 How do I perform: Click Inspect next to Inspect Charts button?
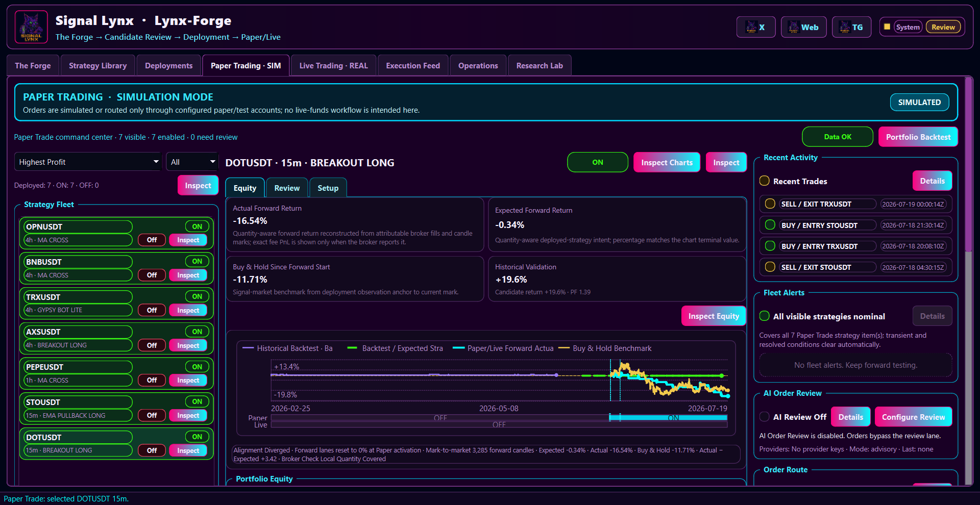[x=726, y=162]
